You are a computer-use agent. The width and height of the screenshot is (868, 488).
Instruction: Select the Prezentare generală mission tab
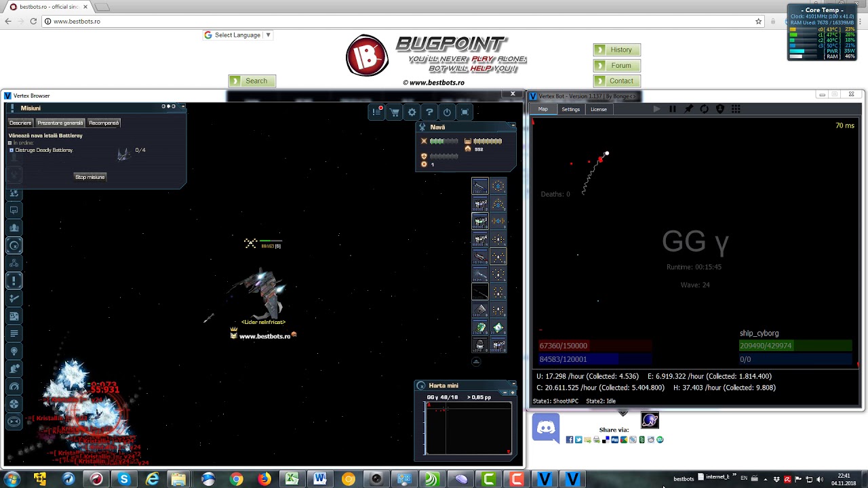(60, 123)
